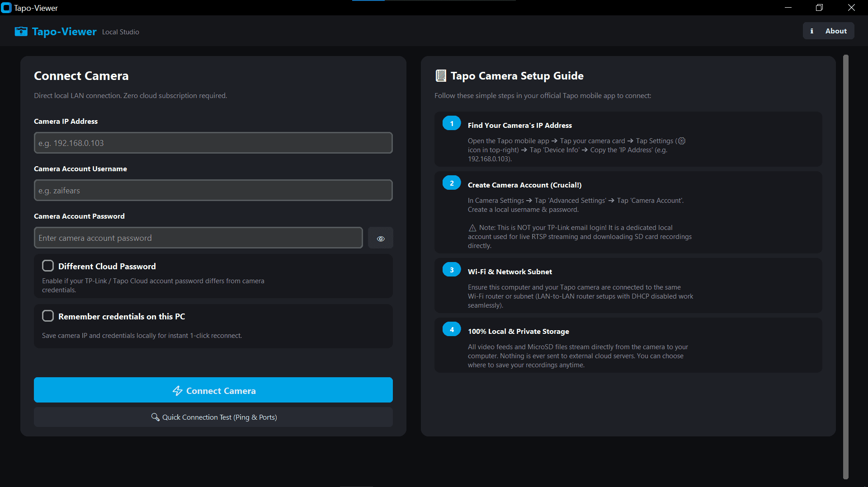The image size is (868, 487).
Task: Click 'Enable if your TP-Link / Tapo Cloud' description
Action: coord(153,286)
